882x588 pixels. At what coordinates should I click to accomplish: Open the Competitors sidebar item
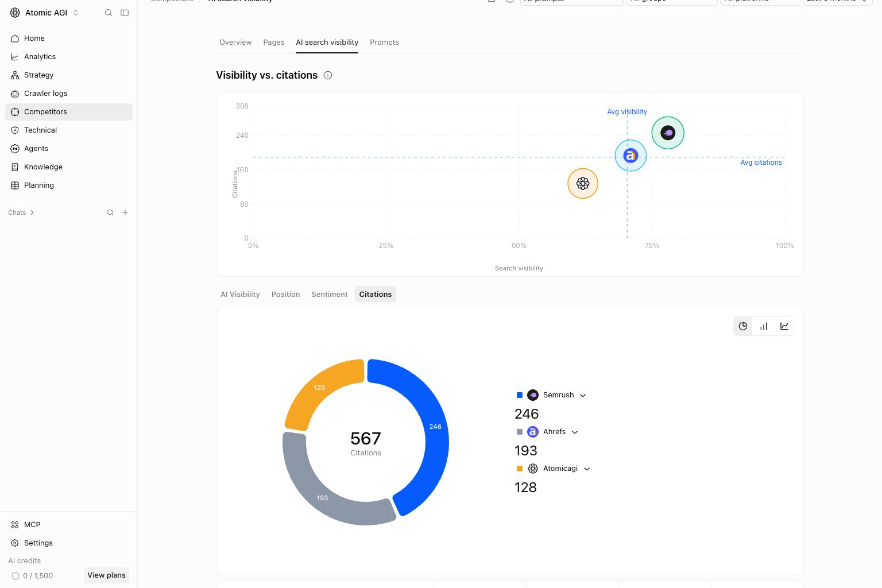[68, 112]
